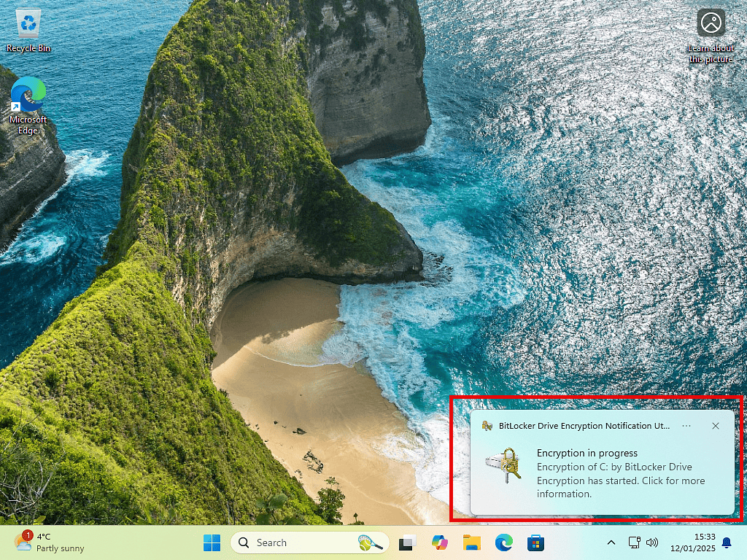The width and height of the screenshot is (747, 560).
Task: Click the volume speaker icon
Action: pos(652,542)
